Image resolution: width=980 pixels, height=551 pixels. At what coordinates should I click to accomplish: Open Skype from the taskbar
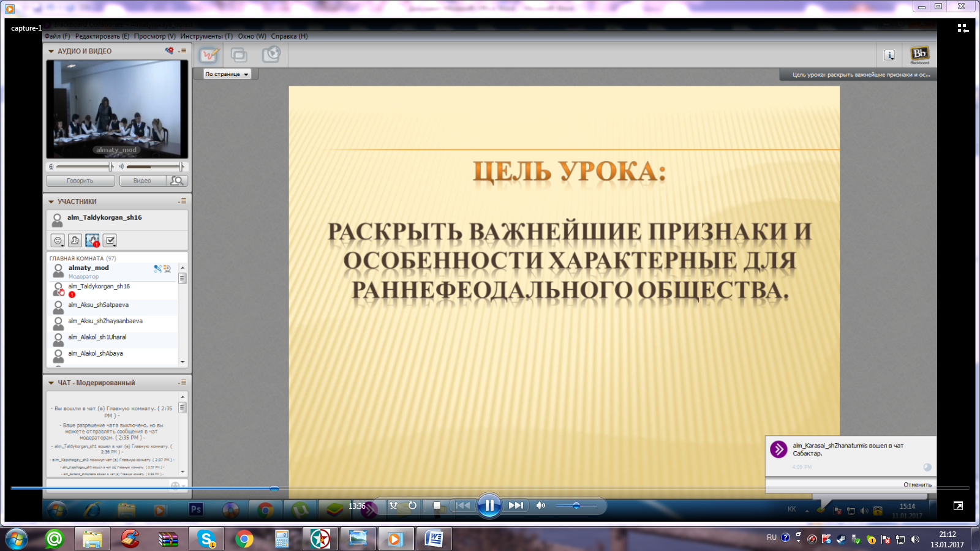pos(206,539)
